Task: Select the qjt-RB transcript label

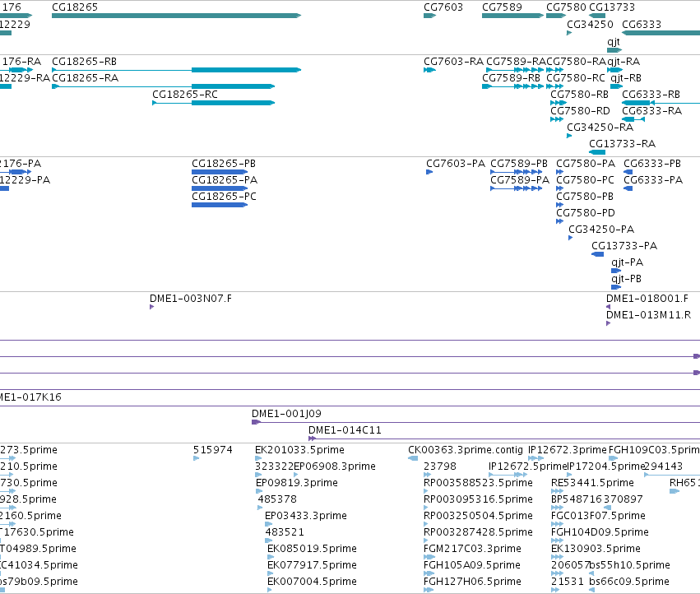Action: click(x=626, y=78)
